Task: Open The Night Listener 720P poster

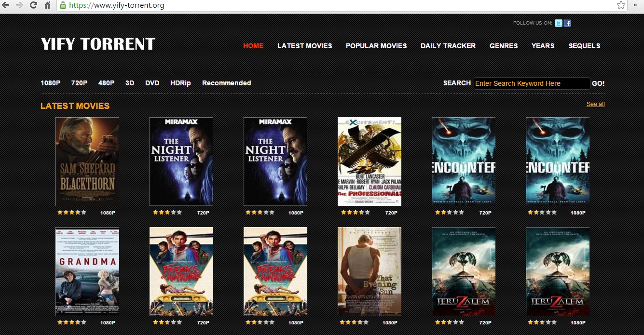Action: coord(181,161)
